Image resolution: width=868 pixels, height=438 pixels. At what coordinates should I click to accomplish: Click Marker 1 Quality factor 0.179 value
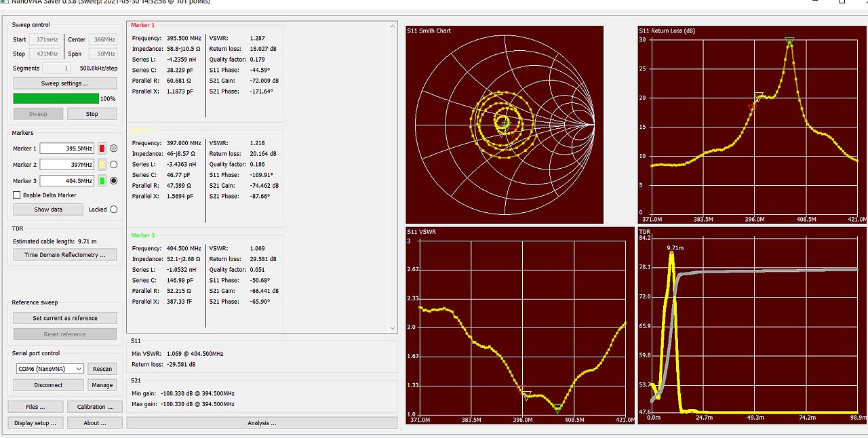point(258,59)
